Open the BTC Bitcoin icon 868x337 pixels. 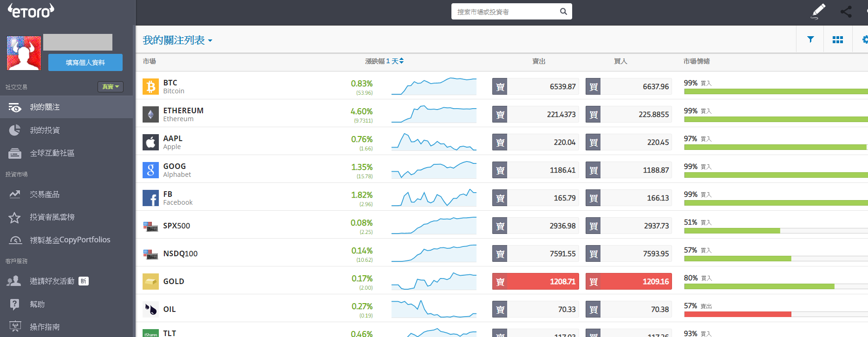[x=150, y=86]
